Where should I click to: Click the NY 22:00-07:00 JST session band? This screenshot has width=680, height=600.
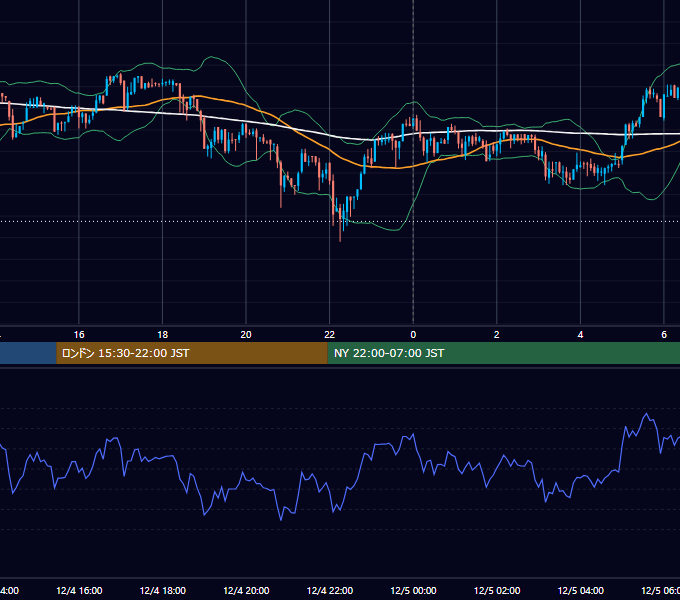point(503,353)
